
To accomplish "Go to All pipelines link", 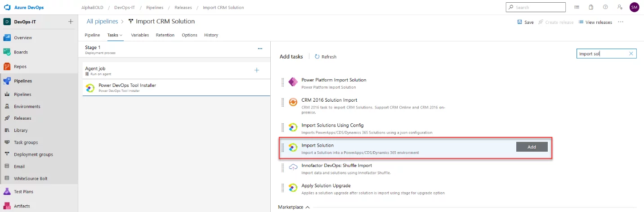I will [102, 21].
